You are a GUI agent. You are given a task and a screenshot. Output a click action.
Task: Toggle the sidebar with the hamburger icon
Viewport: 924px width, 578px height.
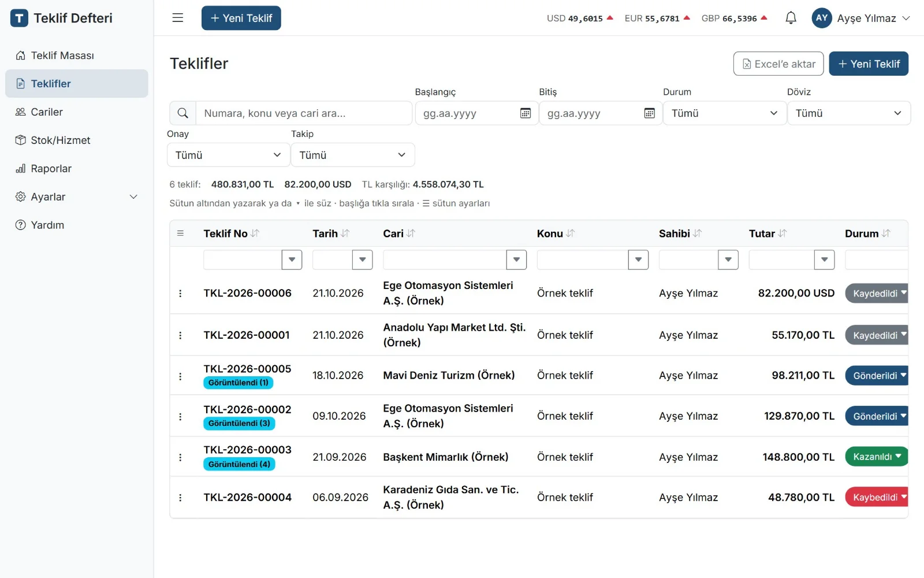click(178, 18)
